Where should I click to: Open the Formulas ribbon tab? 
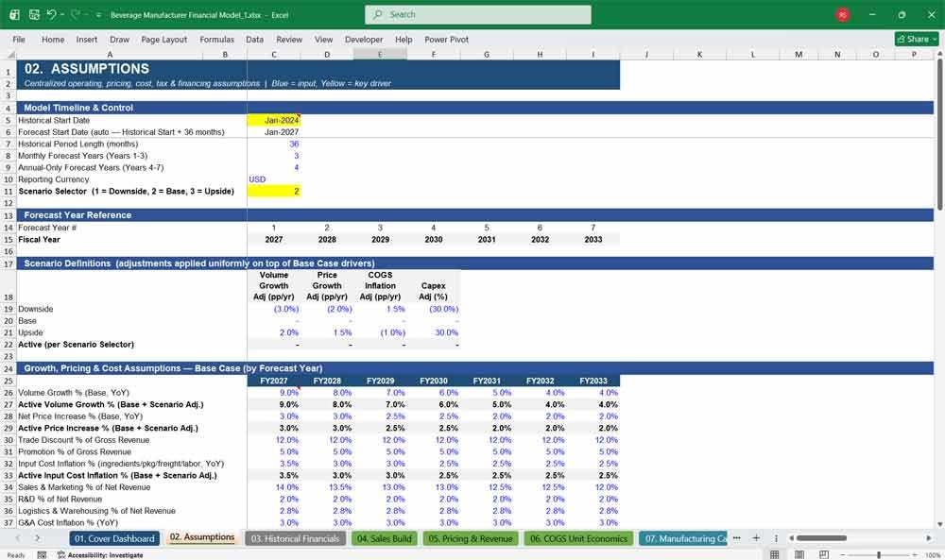pyautogui.click(x=217, y=39)
